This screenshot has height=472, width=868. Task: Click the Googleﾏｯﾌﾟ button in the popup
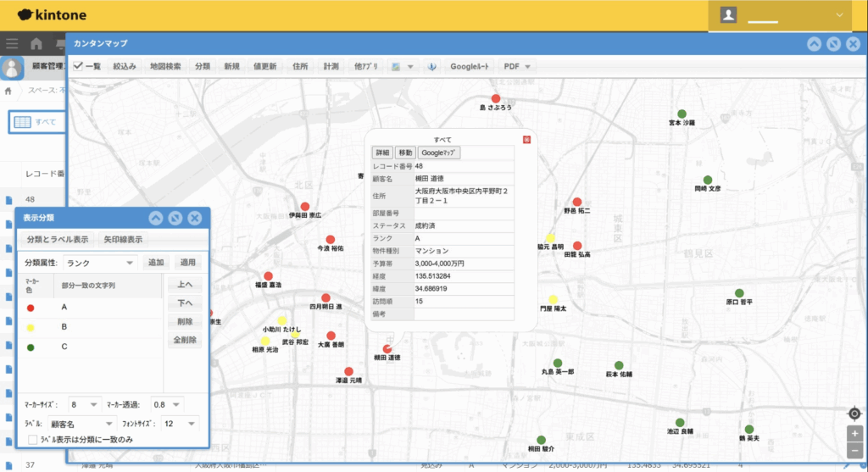click(x=439, y=153)
